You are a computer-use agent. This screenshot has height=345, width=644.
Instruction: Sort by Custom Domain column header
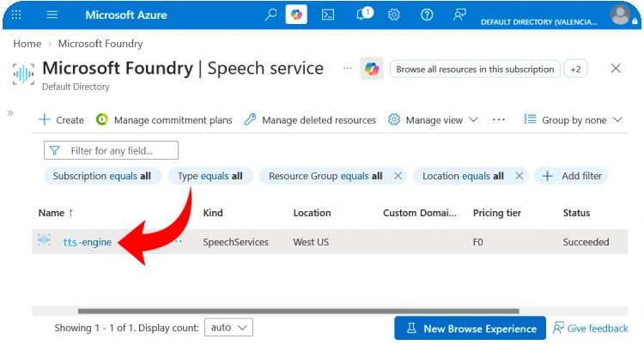pyautogui.click(x=419, y=213)
